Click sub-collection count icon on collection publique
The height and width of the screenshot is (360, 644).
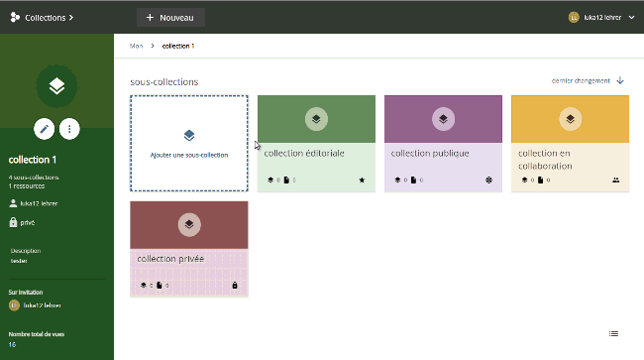click(x=397, y=180)
